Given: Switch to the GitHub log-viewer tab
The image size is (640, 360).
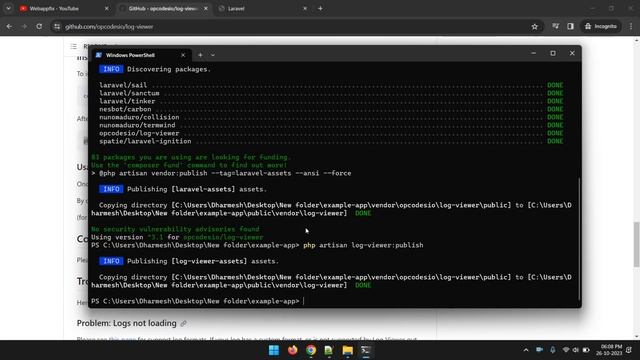Looking at the screenshot, I should (162, 9).
